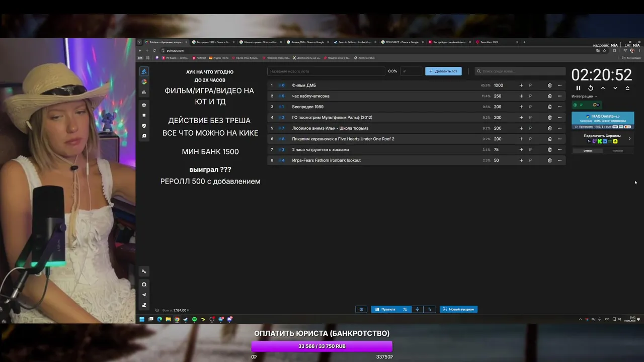
Task: Open settings gear in left sidebar
Action: (144, 105)
